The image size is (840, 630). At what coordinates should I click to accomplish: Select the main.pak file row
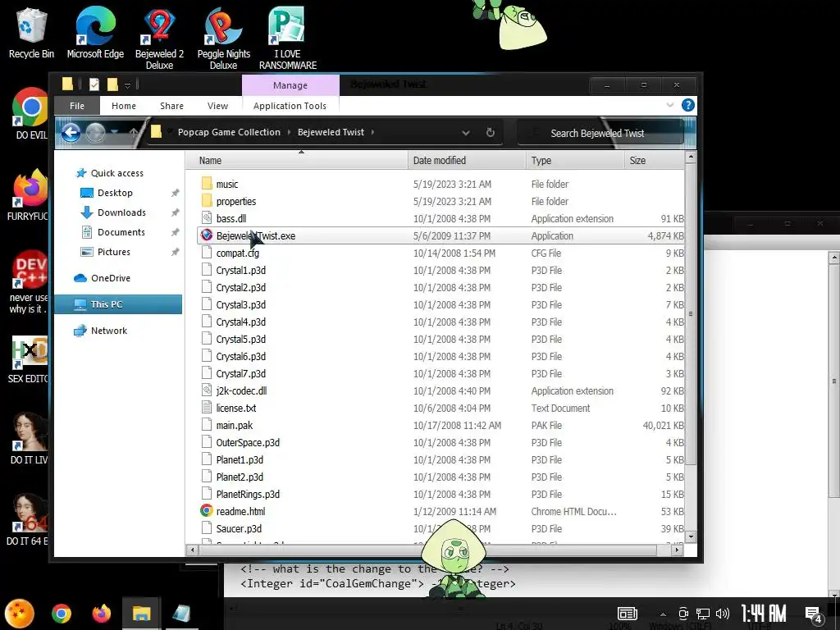[441, 426]
